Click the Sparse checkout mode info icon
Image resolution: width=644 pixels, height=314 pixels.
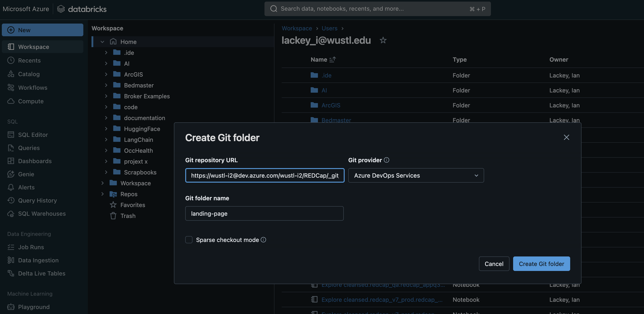(263, 240)
